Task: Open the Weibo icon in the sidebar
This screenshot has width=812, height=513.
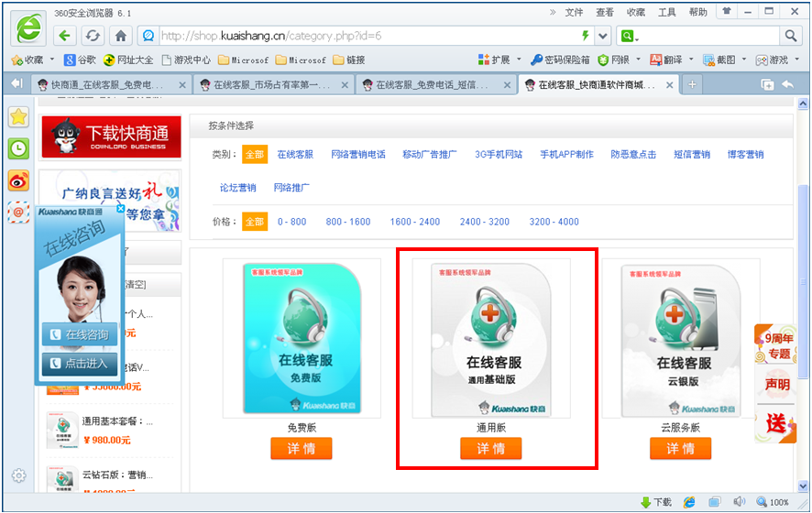Action: pos(18,180)
